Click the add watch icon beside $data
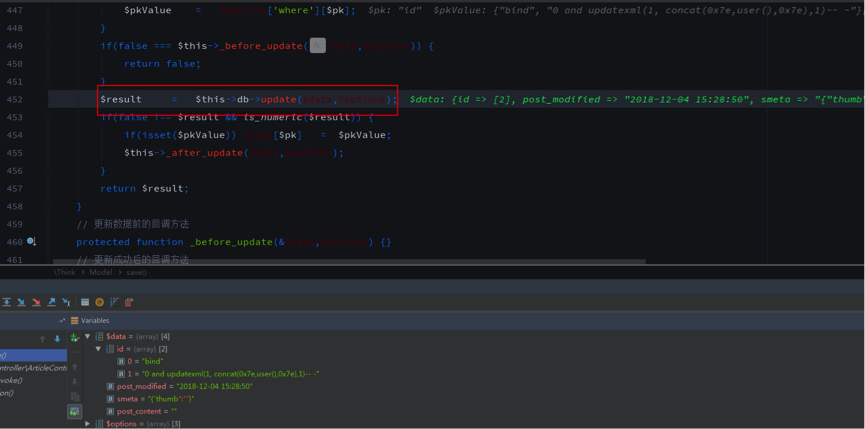865x429 pixels. [x=75, y=338]
